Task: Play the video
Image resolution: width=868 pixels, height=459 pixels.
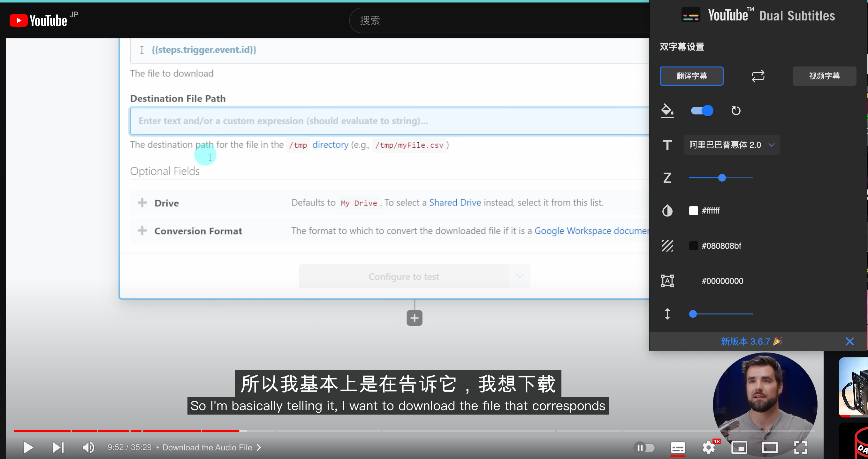Action: 28,447
